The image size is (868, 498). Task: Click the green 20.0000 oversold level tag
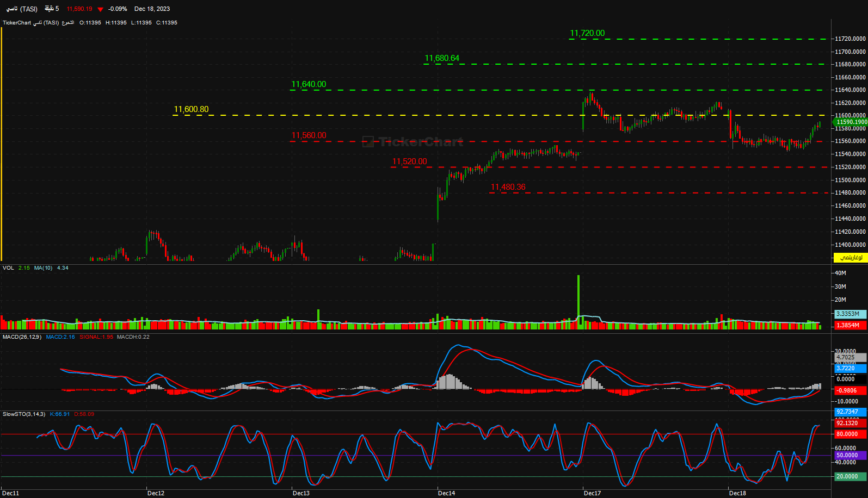849,477
